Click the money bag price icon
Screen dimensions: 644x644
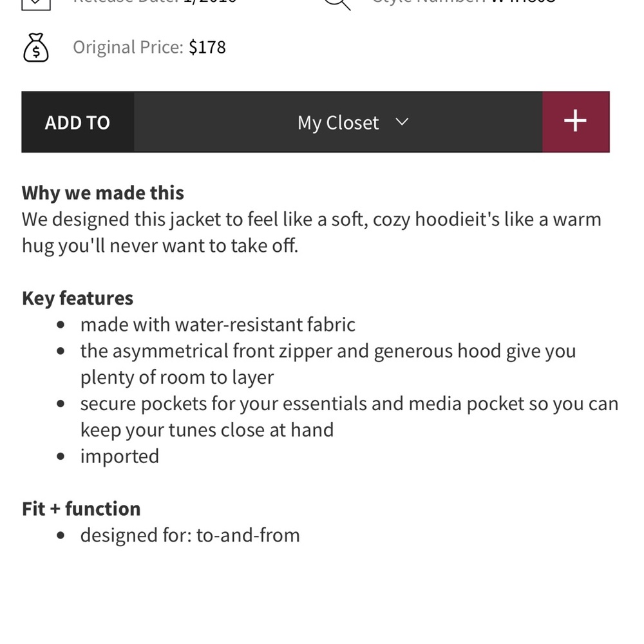tap(35, 47)
